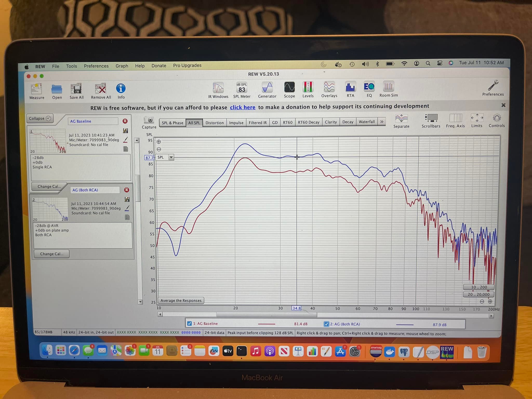The image size is (532, 399).
Task: Click Change Cal for AG Baseline
Action: [x=49, y=187]
